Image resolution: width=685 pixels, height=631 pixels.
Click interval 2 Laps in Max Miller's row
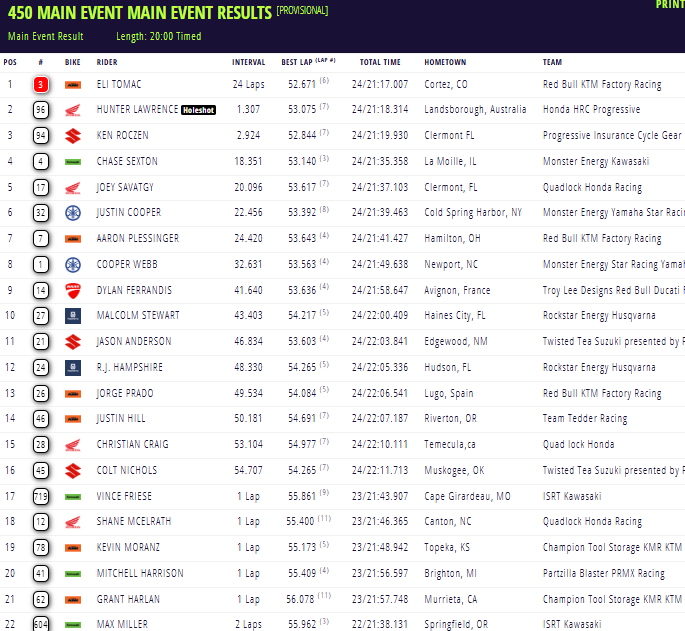248,624
